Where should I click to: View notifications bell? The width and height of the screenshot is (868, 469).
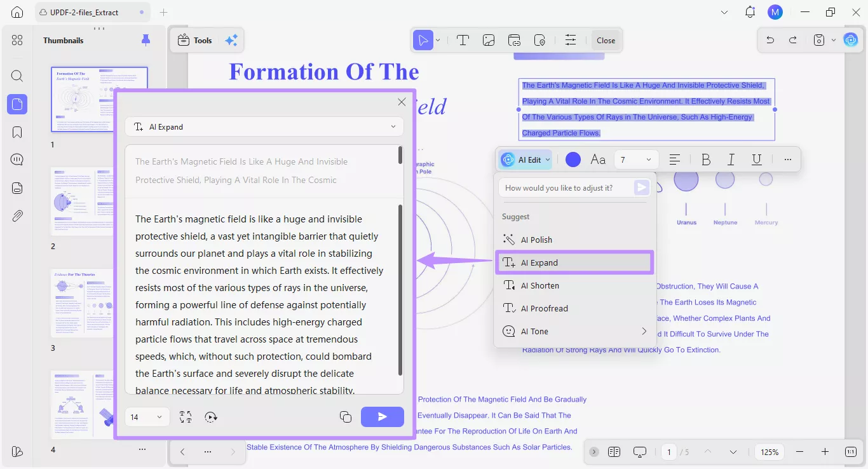coord(750,12)
